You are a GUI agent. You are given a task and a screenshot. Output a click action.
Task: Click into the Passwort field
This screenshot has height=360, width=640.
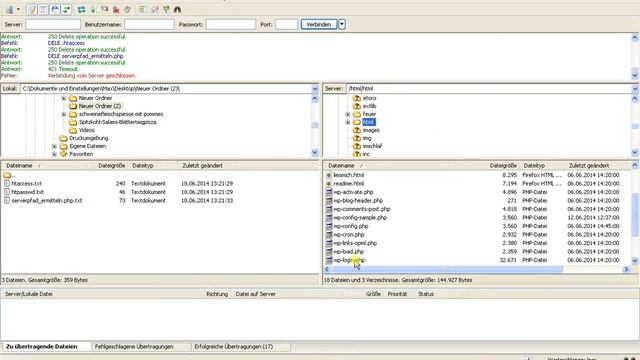[231, 24]
